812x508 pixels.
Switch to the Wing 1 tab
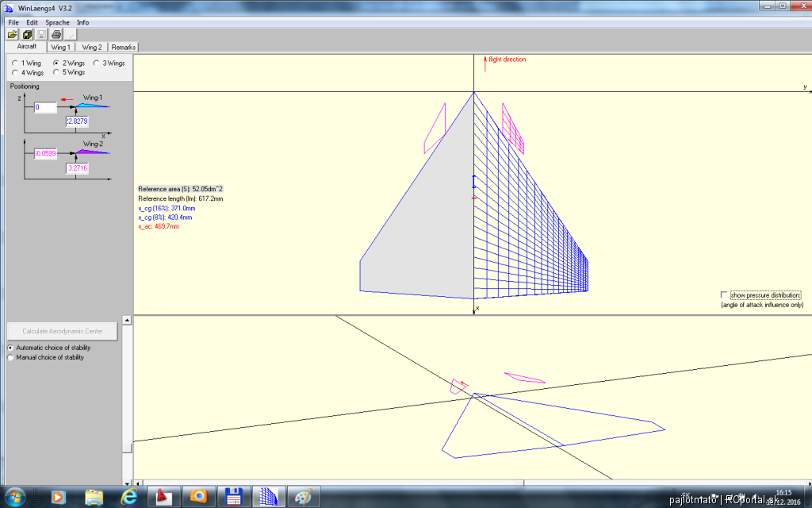point(60,47)
